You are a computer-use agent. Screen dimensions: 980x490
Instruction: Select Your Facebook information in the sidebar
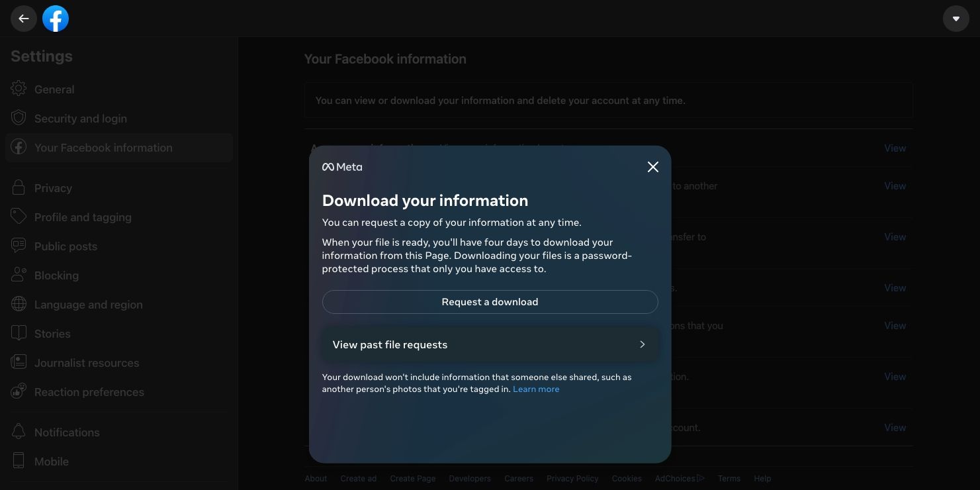click(x=104, y=148)
